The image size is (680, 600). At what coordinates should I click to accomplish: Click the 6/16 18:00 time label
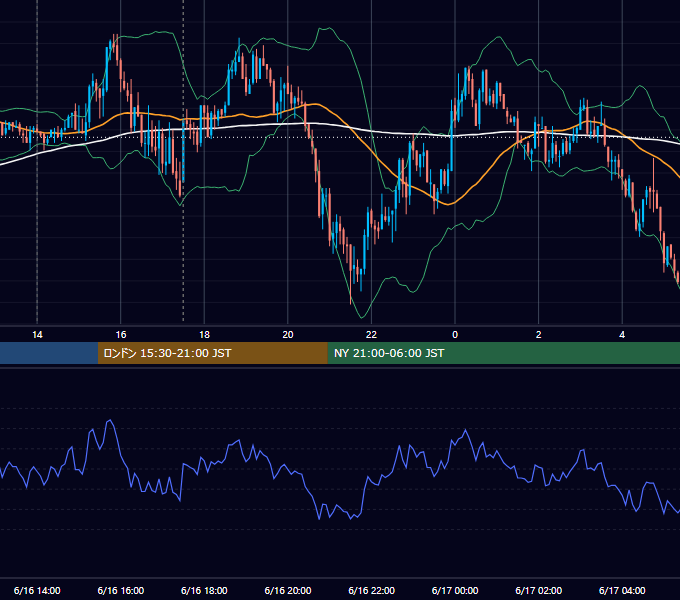pos(204,590)
